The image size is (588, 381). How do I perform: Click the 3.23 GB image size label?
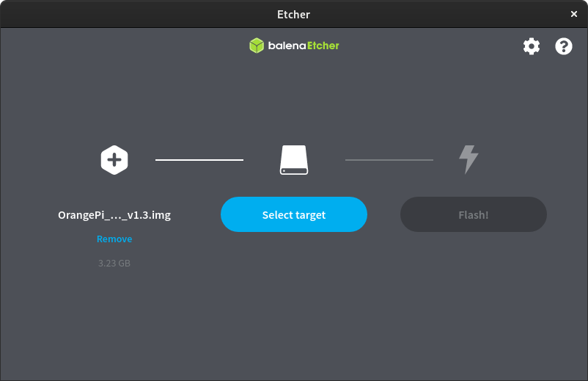114,263
